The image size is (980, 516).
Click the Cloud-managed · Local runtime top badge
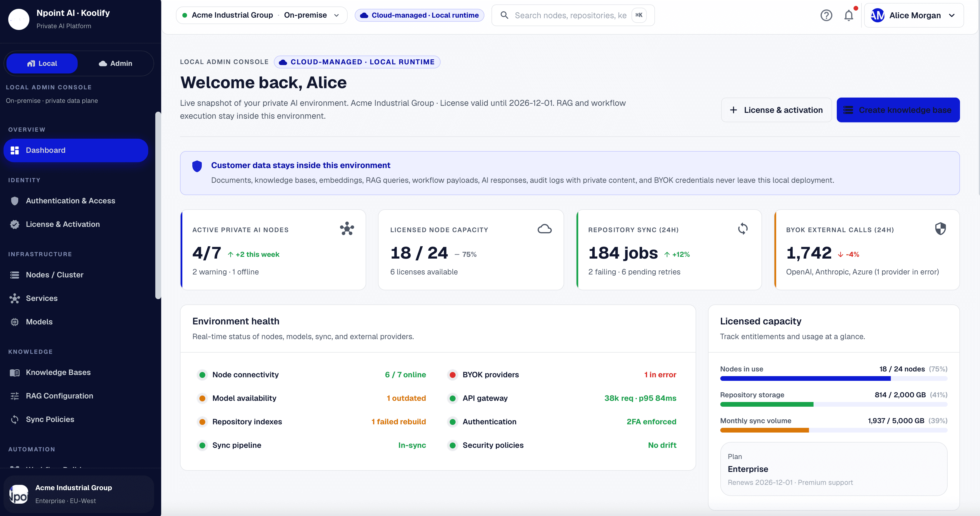419,15
